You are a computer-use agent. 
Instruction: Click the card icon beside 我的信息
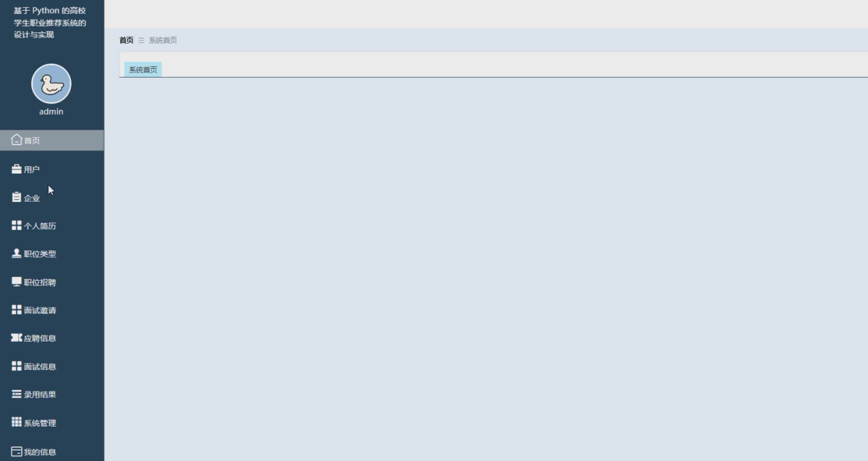tap(17, 452)
